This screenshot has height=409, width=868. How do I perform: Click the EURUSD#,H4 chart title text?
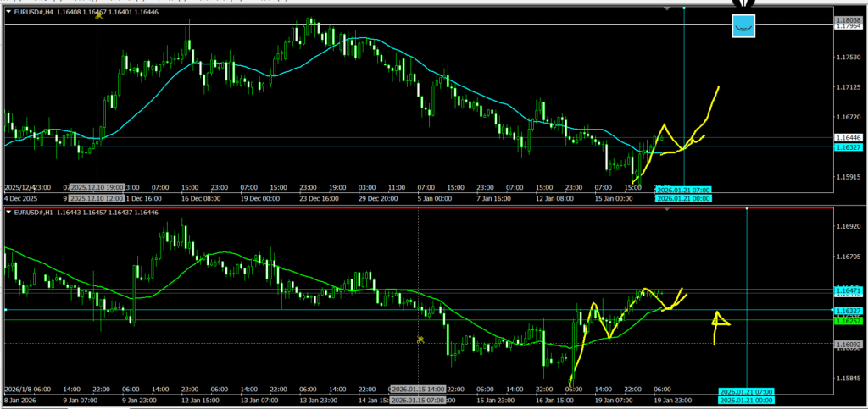34,11
